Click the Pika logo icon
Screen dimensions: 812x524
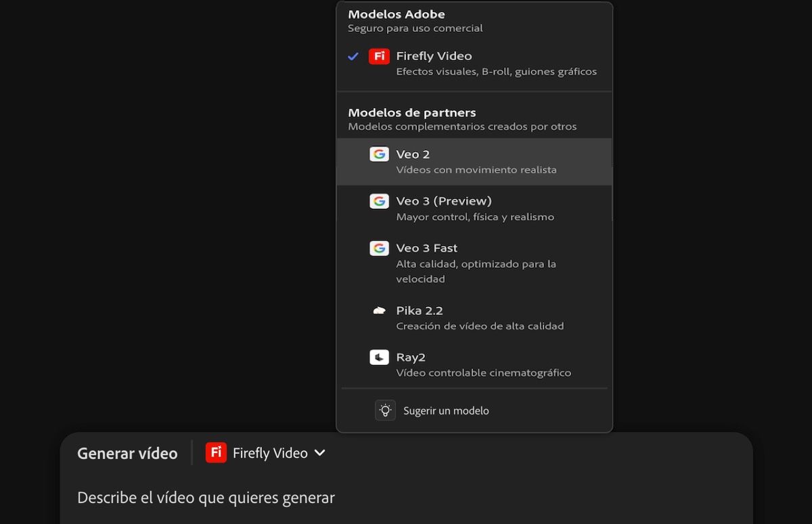pos(379,310)
